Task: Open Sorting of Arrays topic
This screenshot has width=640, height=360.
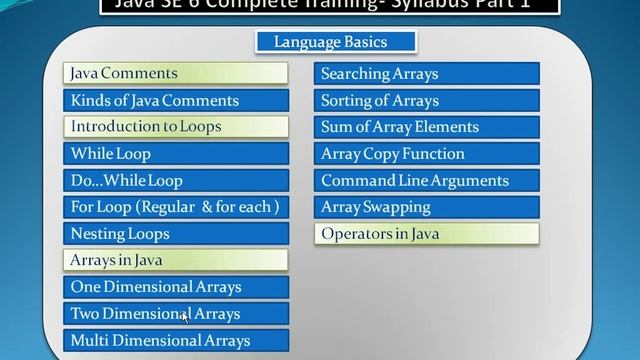Action: [427, 100]
